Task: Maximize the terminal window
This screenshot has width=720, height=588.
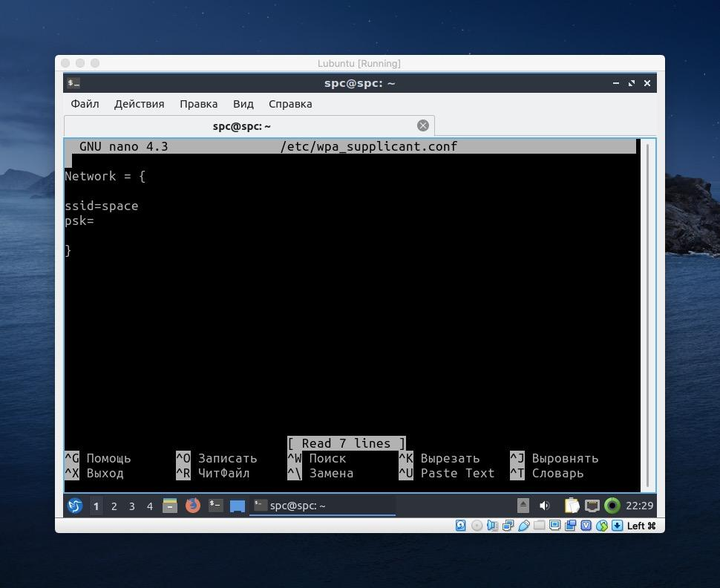Action: (632, 83)
